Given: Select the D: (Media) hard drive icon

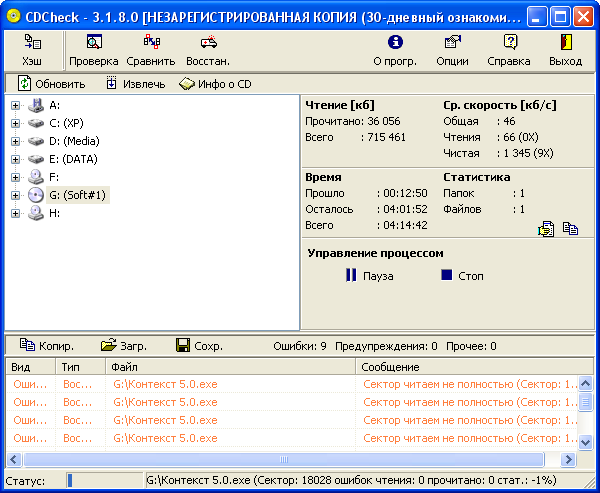Looking at the screenshot, I should point(36,141).
